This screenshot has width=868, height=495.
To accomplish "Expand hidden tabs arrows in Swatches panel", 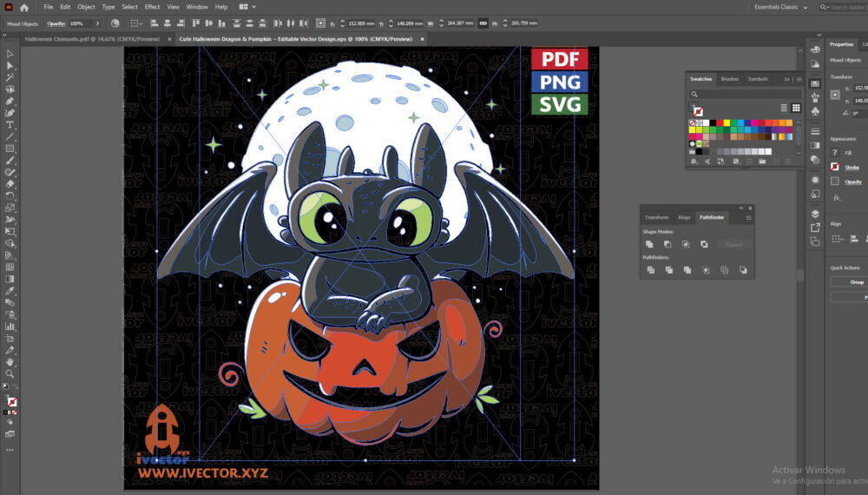I will tap(786, 79).
